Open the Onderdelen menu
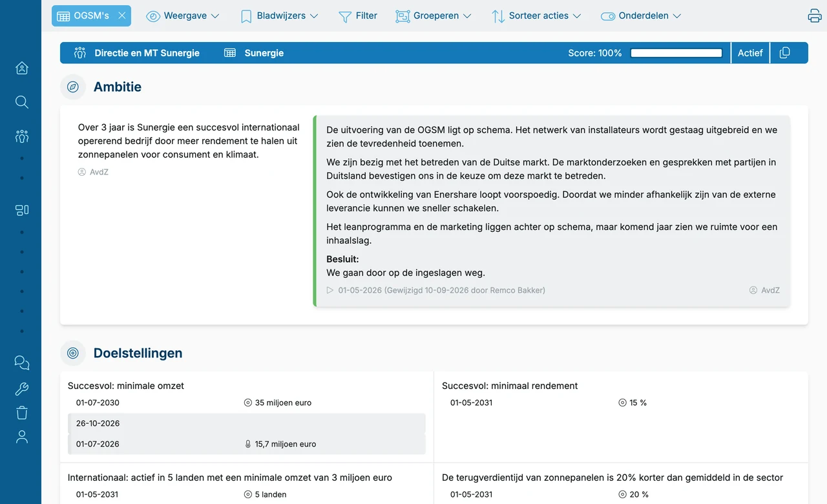 (641, 16)
